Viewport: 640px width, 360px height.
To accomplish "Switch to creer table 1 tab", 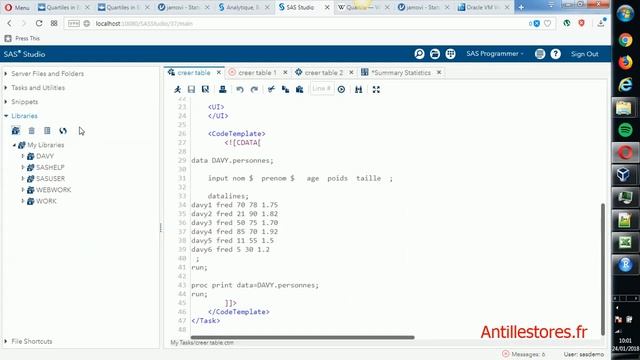I will point(257,73).
